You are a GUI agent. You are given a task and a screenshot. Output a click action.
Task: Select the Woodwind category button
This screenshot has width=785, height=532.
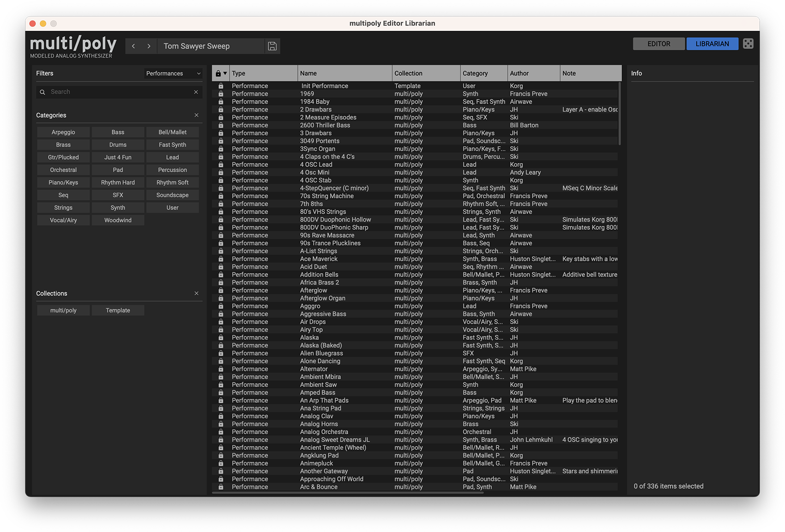(x=118, y=221)
